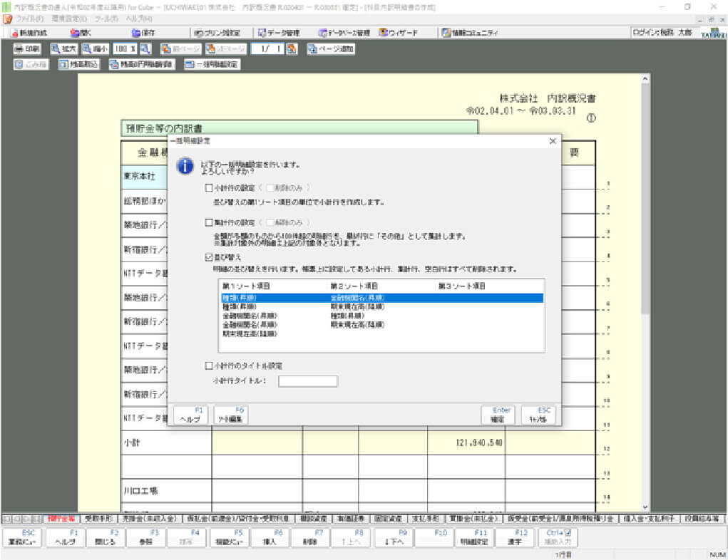Click the F11 明細設定 function key button
This screenshot has width=728, height=560.
[474, 537]
